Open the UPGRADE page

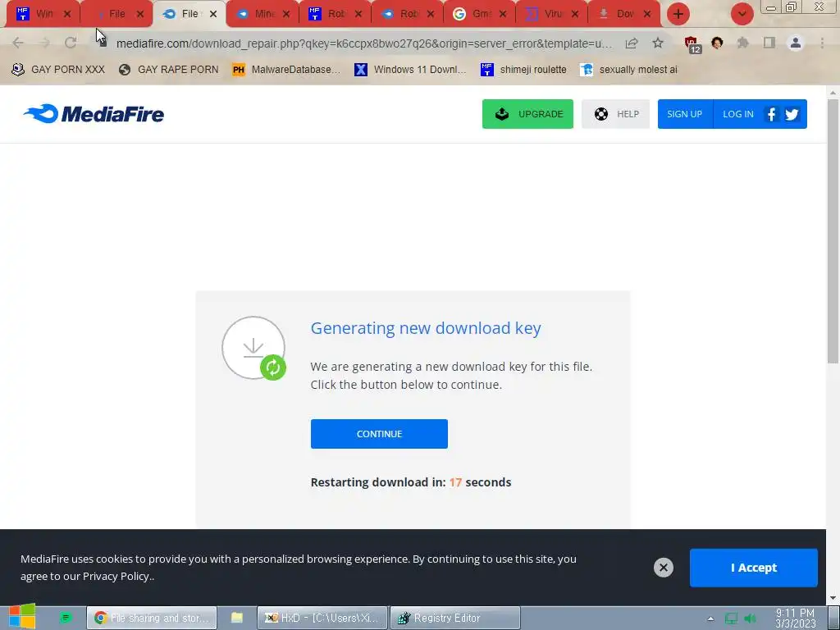click(527, 113)
